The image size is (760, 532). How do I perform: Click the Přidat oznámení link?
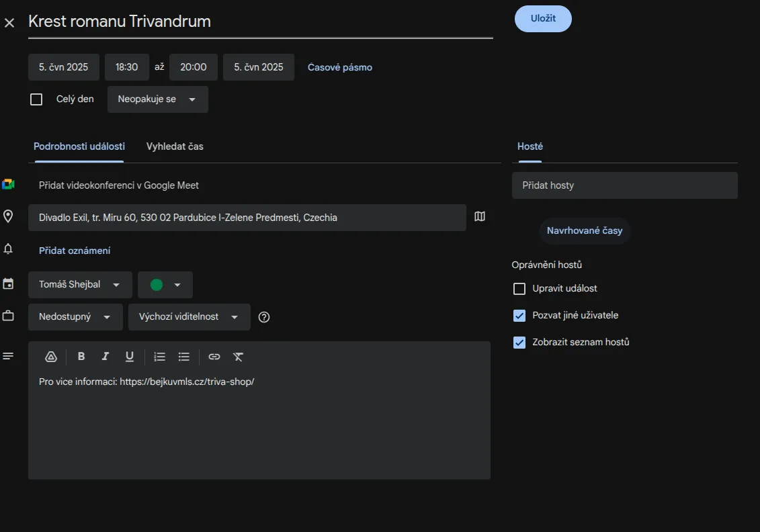pyautogui.click(x=75, y=251)
